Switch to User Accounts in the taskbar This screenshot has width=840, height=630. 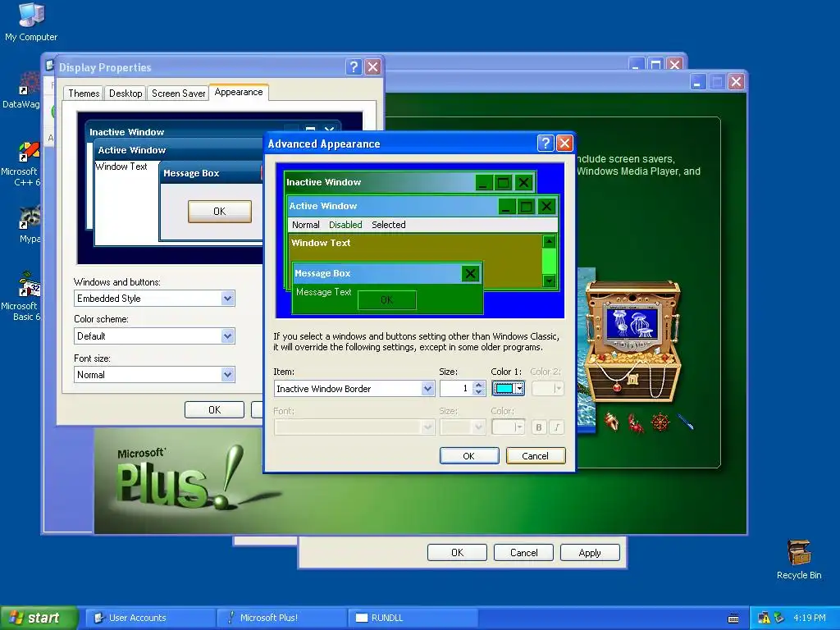[x=150, y=619]
